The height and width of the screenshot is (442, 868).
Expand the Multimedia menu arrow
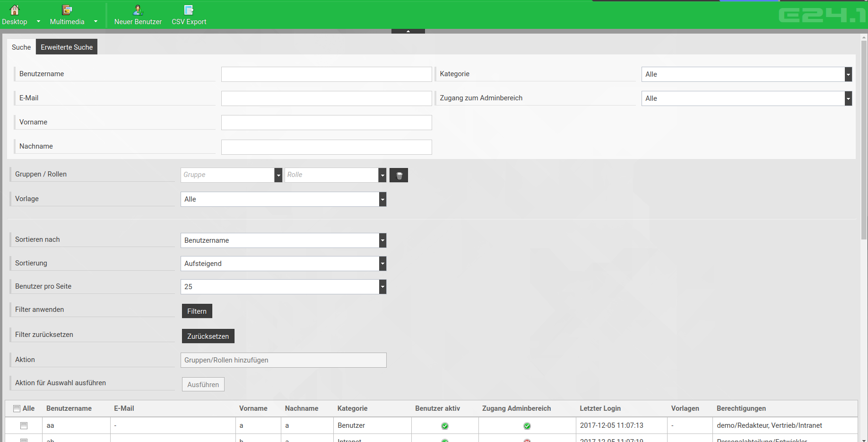pyautogui.click(x=95, y=22)
